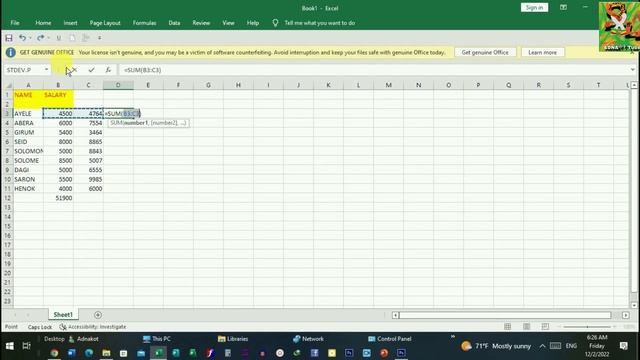The image size is (640, 360).
Task: Click in the formula bar input
Action: 373,70
